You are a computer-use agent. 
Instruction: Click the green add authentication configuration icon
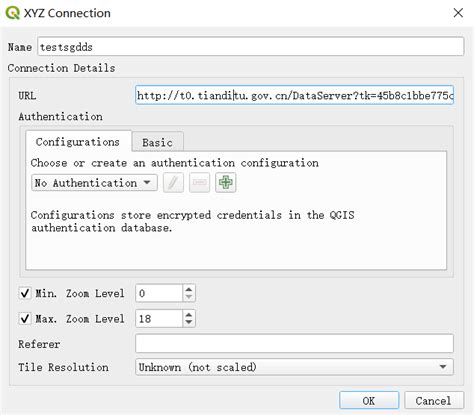coord(226,183)
